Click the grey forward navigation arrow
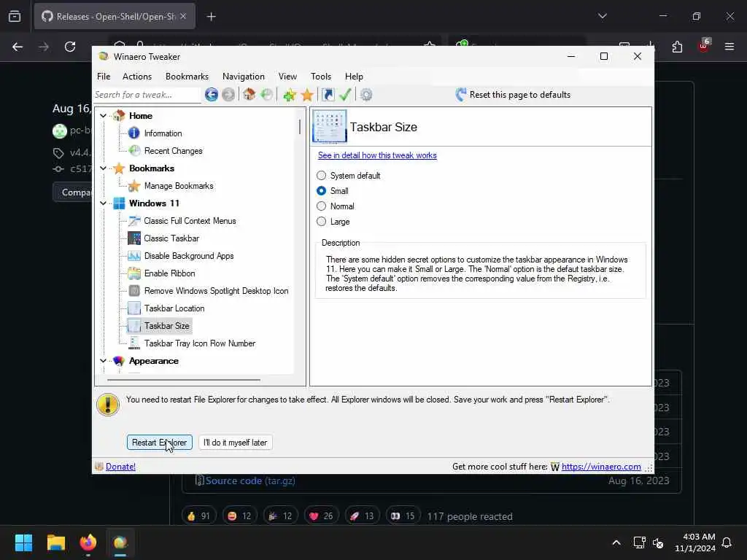747x560 pixels. tap(228, 95)
